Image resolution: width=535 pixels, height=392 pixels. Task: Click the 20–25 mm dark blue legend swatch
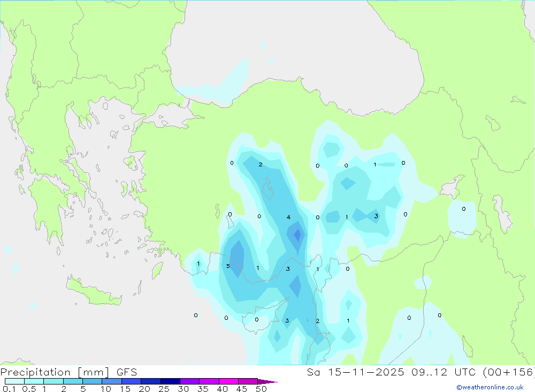pyautogui.click(x=150, y=381)
